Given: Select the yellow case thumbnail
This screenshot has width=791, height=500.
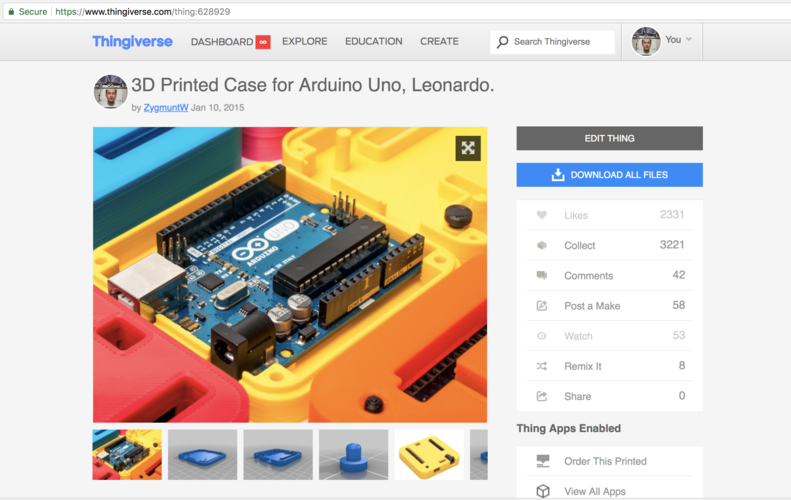Looking at the screenshot, I should (x=429, y=455).
